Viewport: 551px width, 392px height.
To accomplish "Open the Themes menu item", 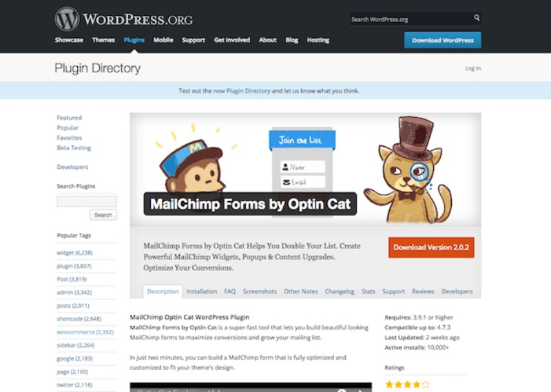I will pyautogui.click(x=103, y=40).
